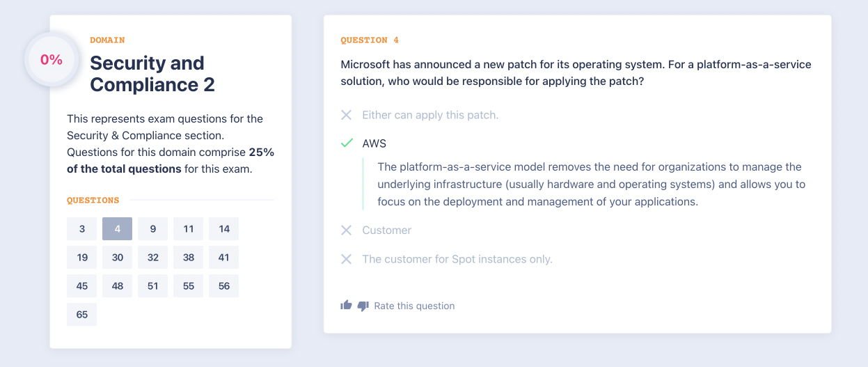Viewport: 868px width, 367px height.
Task: Click the X beside Either can apply
Action: click(x=346, y=115)
